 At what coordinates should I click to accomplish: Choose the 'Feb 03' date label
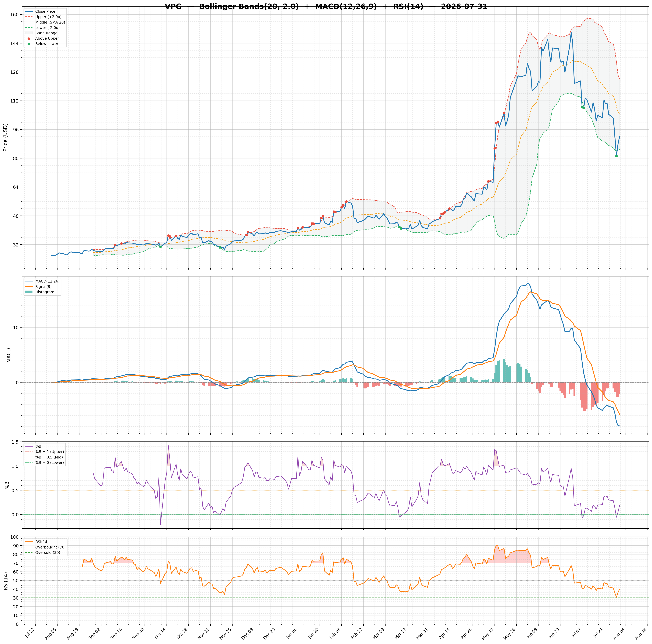click(x=336, y=632)
